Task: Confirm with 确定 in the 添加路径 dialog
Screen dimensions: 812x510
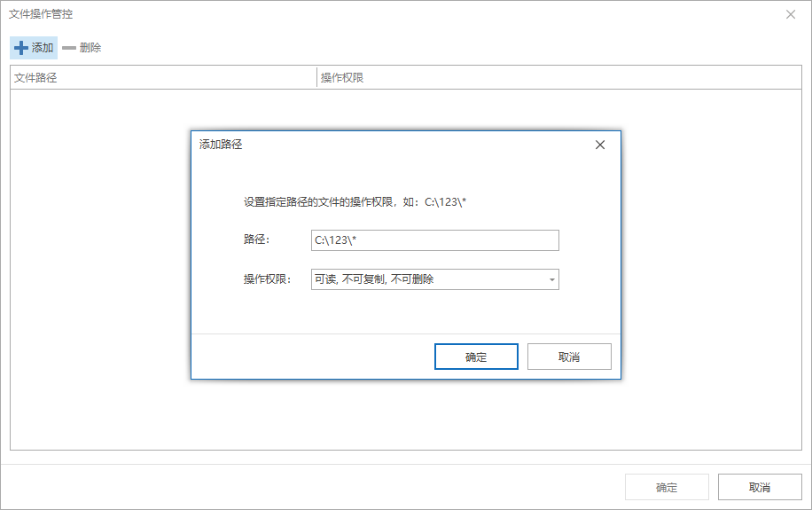Action: (476, 357)
